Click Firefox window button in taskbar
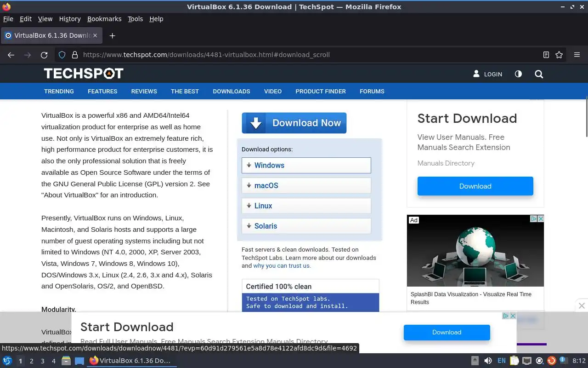The height and width of the screenshot is (368, 588). [131, 361]
